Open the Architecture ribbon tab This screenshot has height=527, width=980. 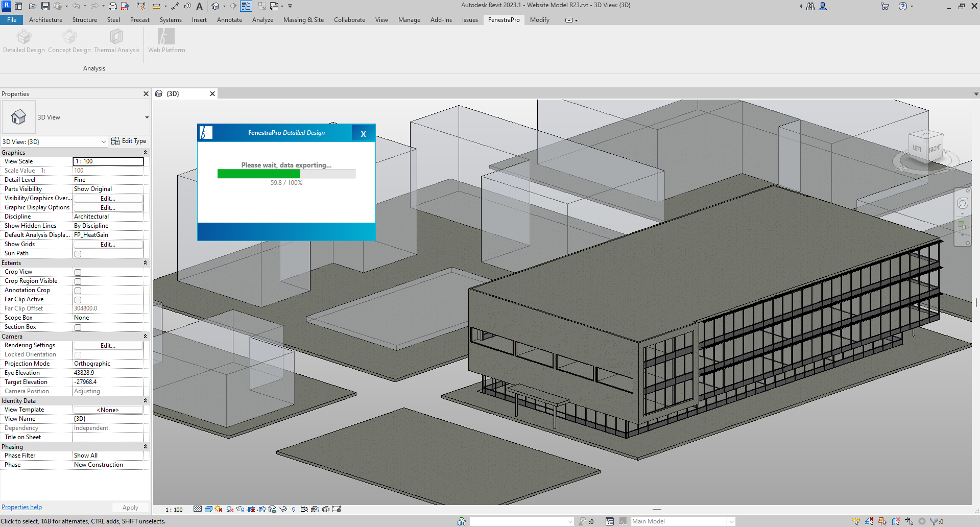coord(45,20)
